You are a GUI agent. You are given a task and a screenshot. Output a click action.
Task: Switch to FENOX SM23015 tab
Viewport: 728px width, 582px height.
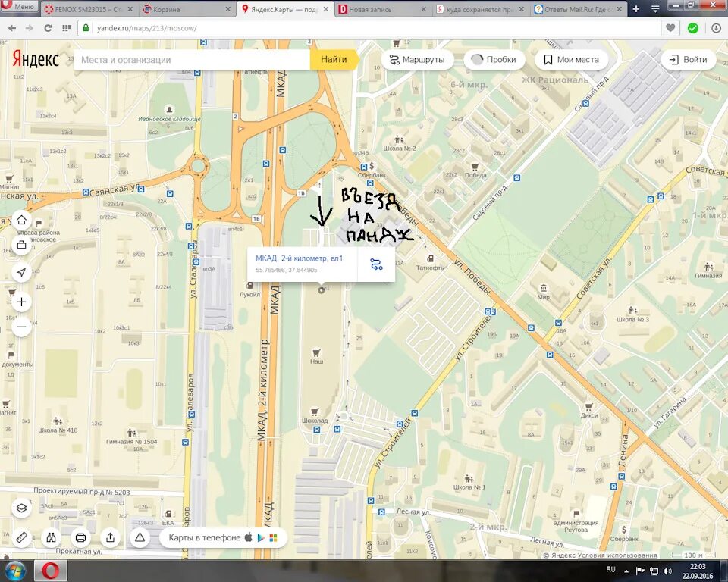point(88,9)
